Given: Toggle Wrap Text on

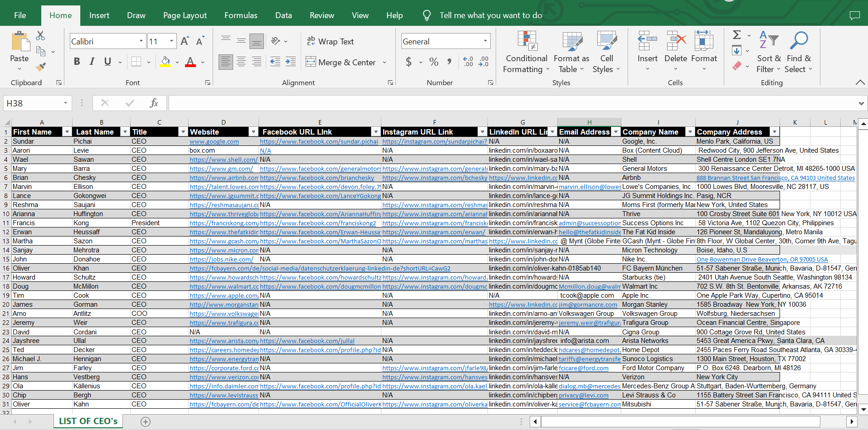Looking at the screenshot, I should pyautogui.click(x=331, y=41).
